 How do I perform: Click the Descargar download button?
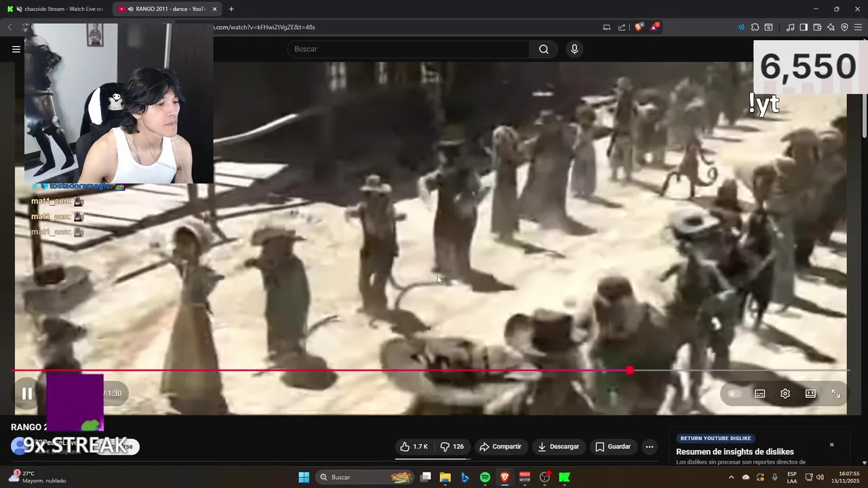(558, 447)
